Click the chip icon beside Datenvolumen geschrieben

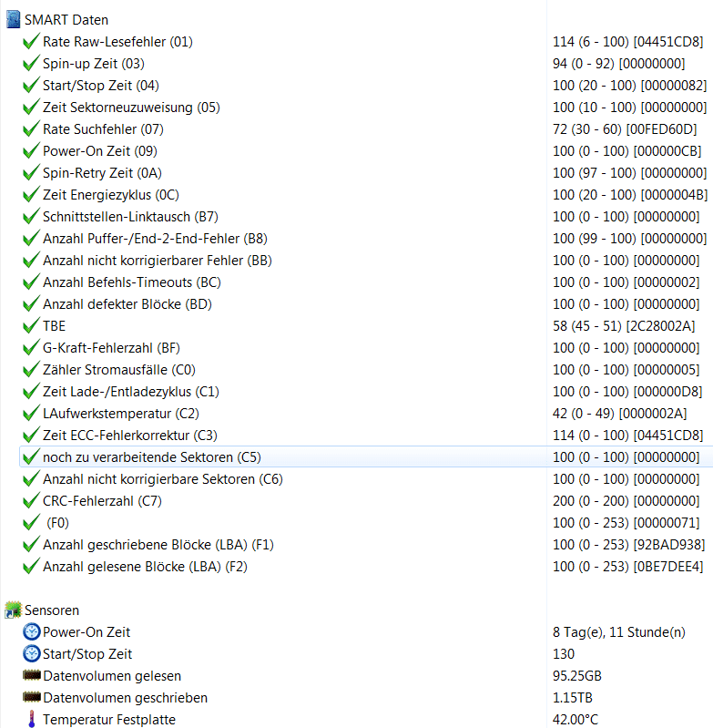click(32, 697)
